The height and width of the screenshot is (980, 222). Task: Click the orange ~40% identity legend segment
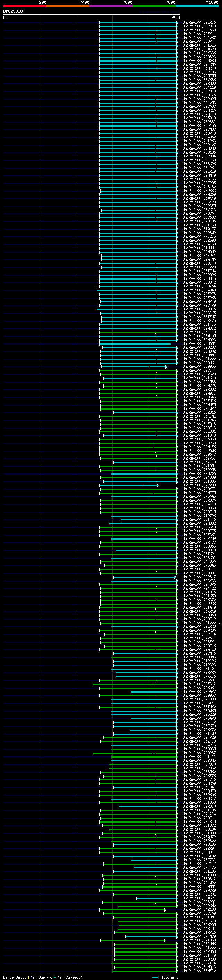point(68,6)
